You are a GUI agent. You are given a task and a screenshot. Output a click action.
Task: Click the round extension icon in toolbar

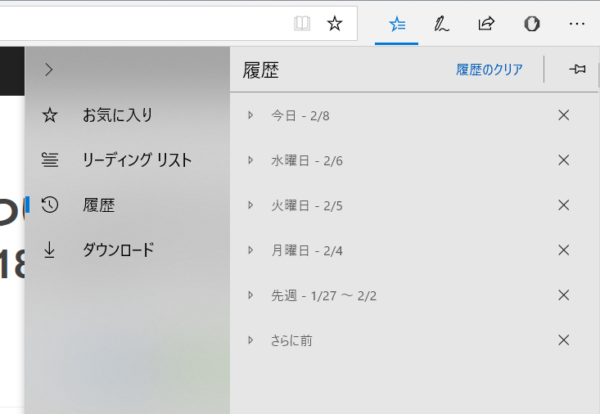(532, 24)
